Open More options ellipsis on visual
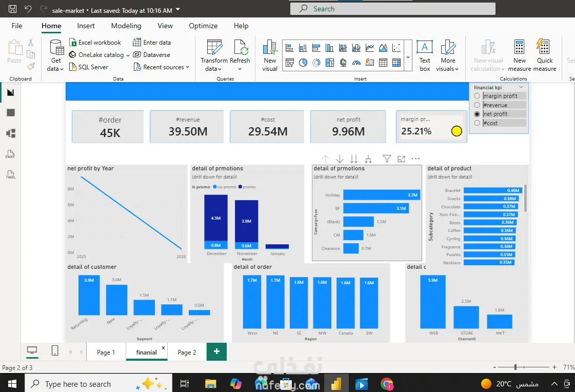Viewport: 575px width, 392px height. (x=415, y=159)
